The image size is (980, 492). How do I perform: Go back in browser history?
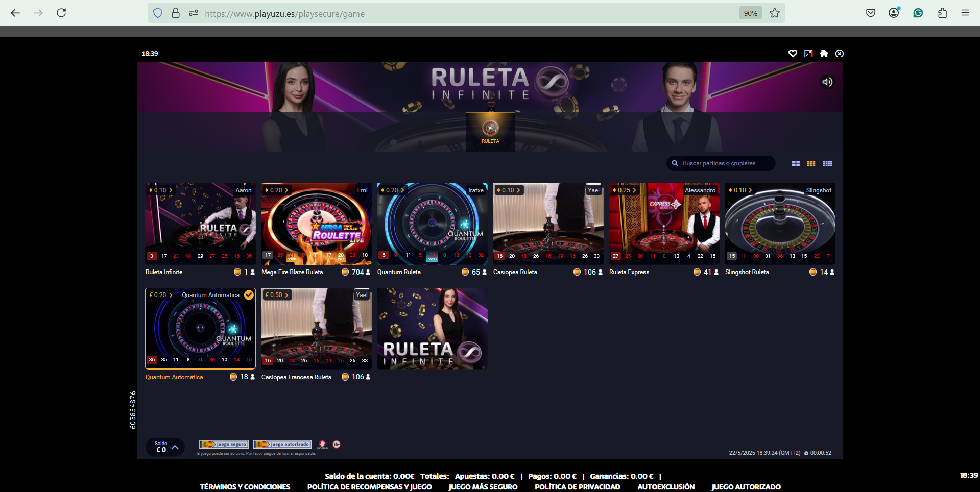pos(15,13)
